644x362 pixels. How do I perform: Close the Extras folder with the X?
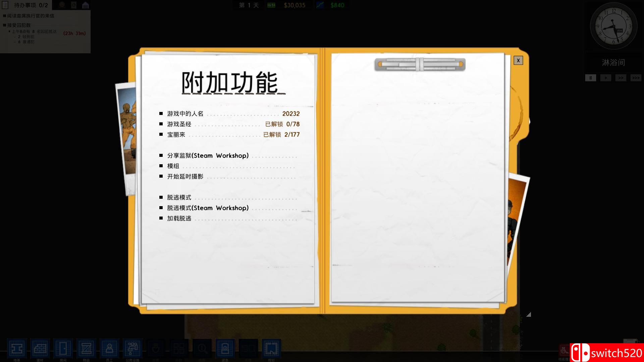(518, 60)
